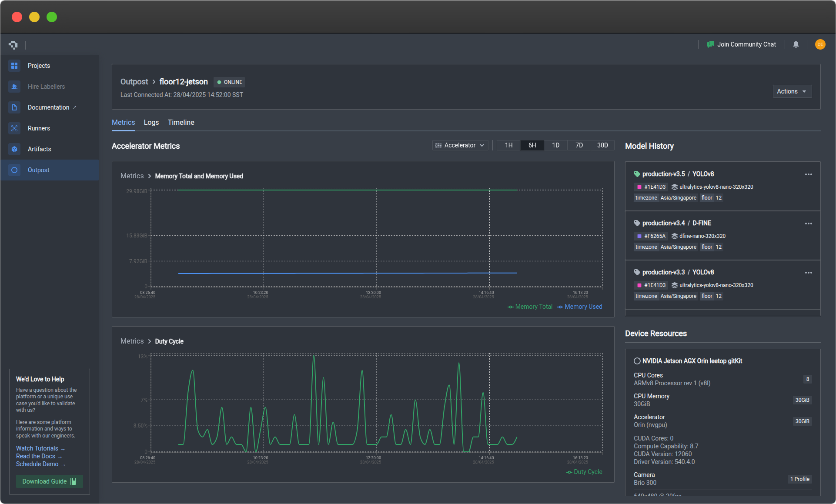Click the Download Guide button

[49, 481]
